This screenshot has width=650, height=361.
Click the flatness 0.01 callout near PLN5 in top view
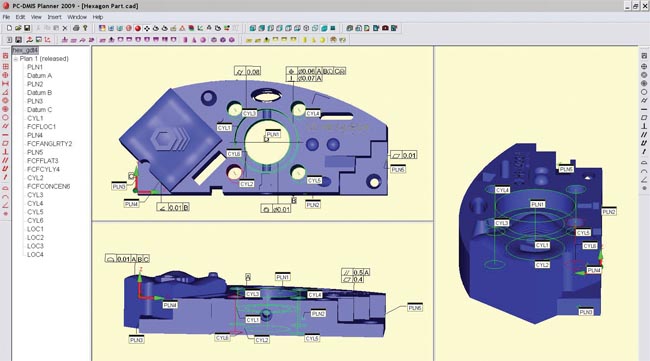click(x=404, y=155)
